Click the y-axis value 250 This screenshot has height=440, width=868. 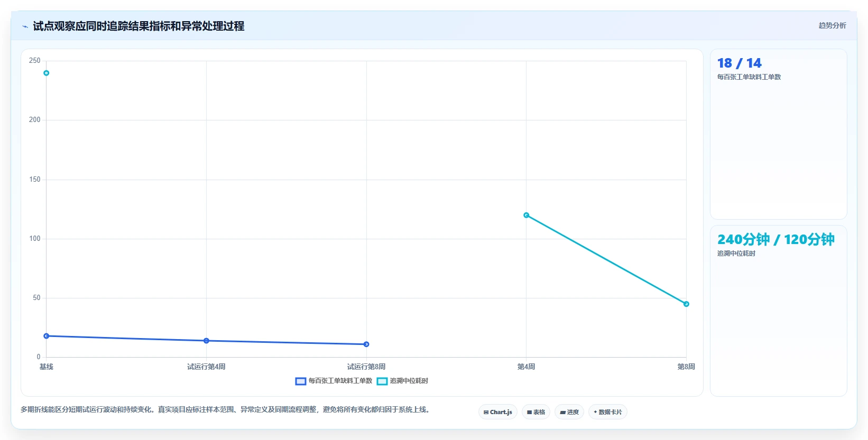pyautogui.click(x=35, y=61)
